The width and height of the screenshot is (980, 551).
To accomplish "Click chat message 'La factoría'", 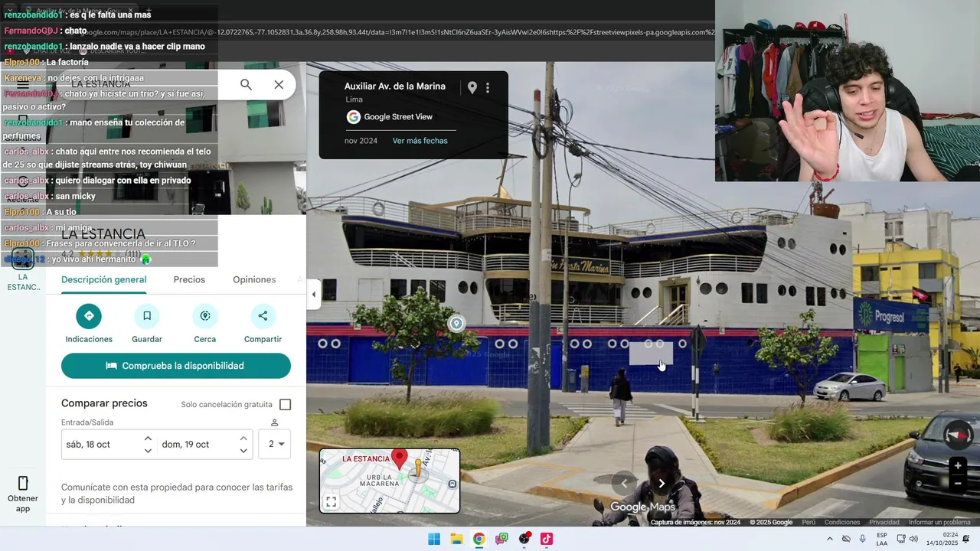I will 67,62.
